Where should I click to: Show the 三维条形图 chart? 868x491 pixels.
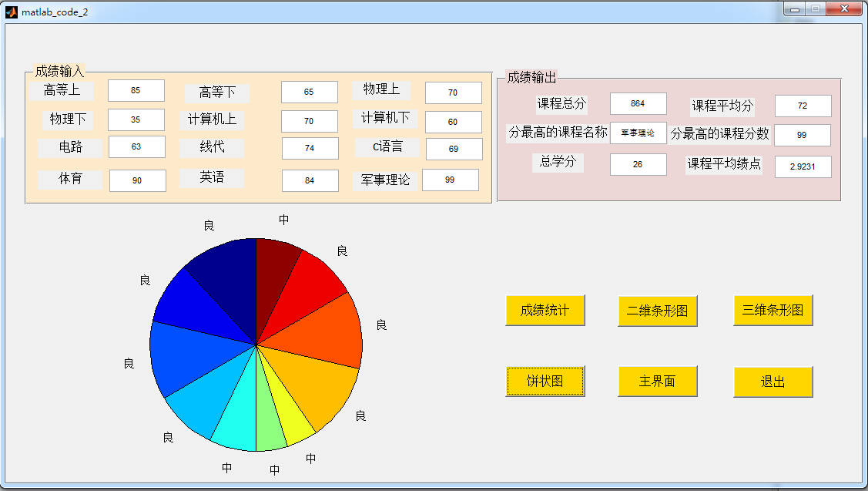772,311
